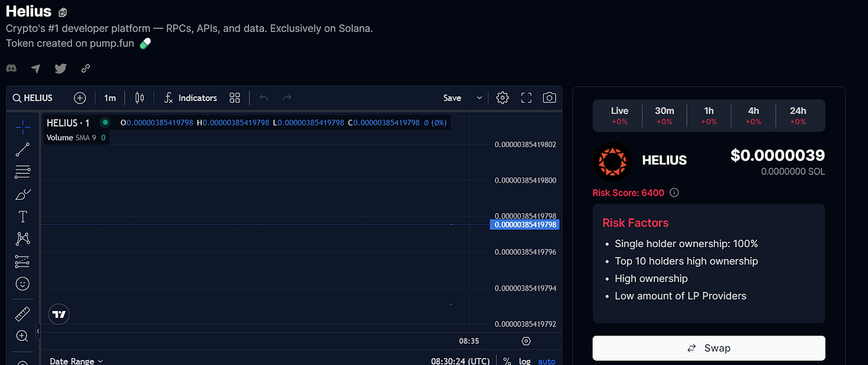This screenshot has width=868, height=365.
Task: Select the brush drawing tool
Action: pos(22,194)
